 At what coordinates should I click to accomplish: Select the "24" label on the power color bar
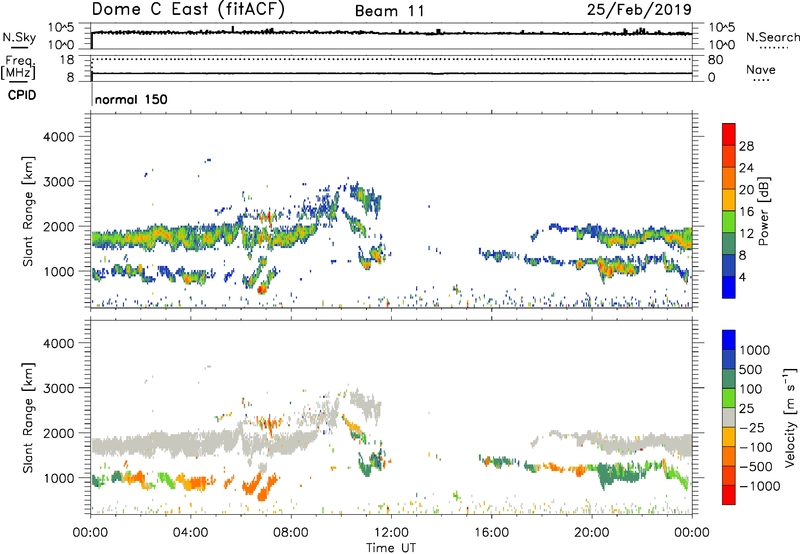pyautogui.click(x=746, y=168)
